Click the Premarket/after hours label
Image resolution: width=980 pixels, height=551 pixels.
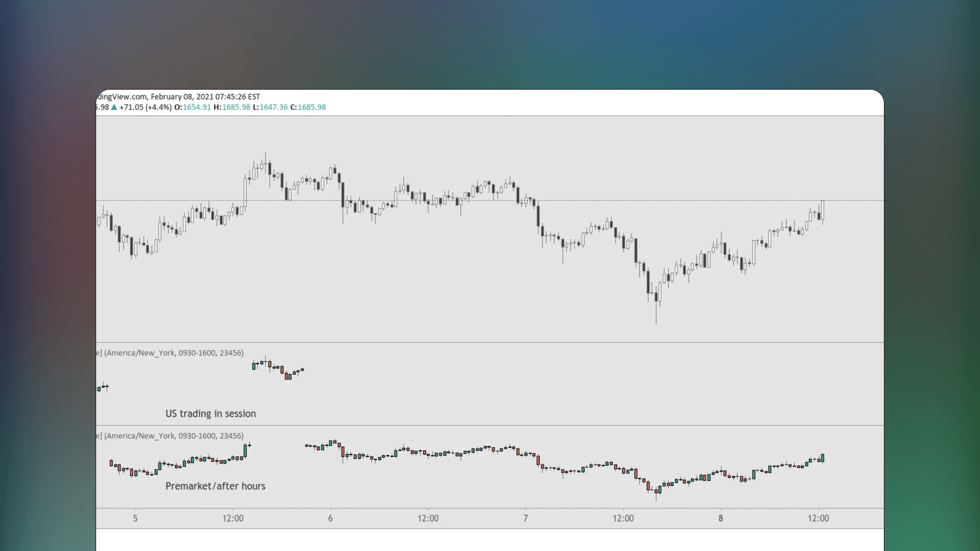(x=215, y=486)
